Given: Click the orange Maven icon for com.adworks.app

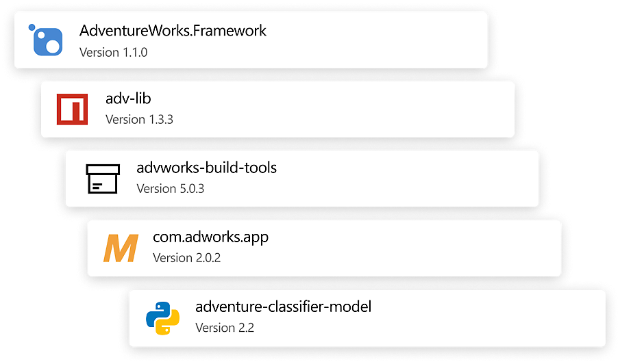Looking at the screenshot, I should pyautogui.click(x=121, y=248).
